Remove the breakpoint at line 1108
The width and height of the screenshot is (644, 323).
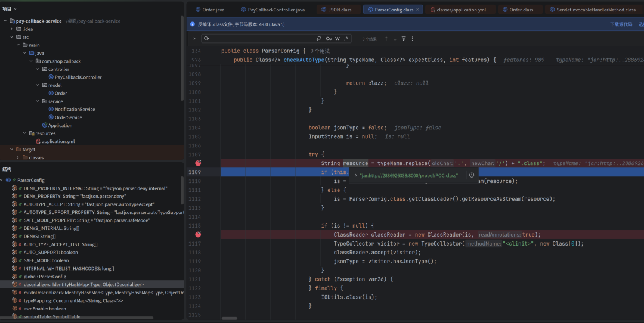tap(198, 163)
